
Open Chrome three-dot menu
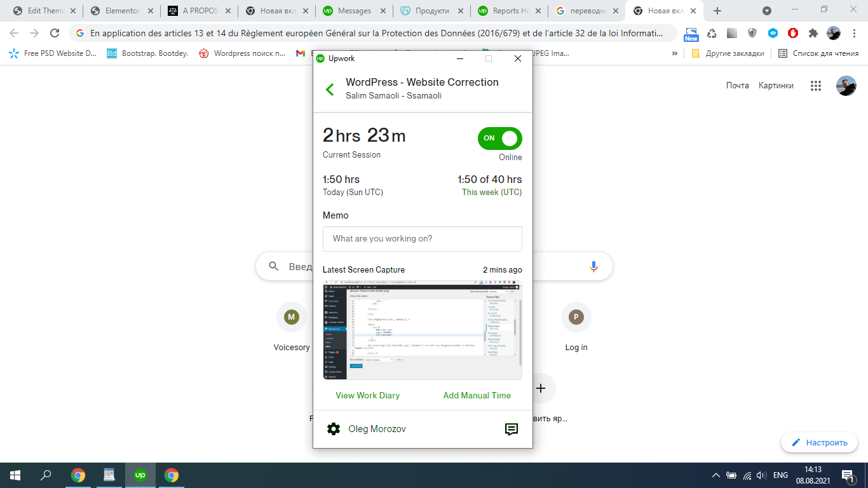[x=854, y=34]
